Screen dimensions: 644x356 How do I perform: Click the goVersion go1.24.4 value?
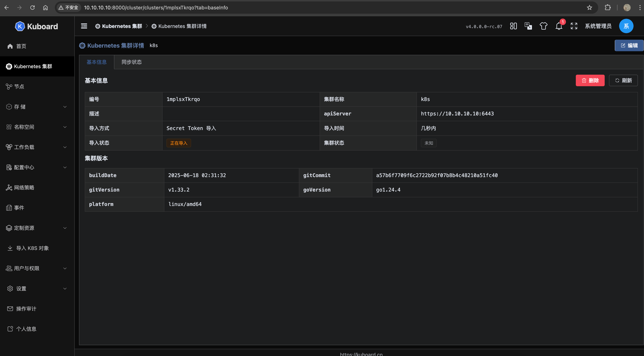click(388, 190)
